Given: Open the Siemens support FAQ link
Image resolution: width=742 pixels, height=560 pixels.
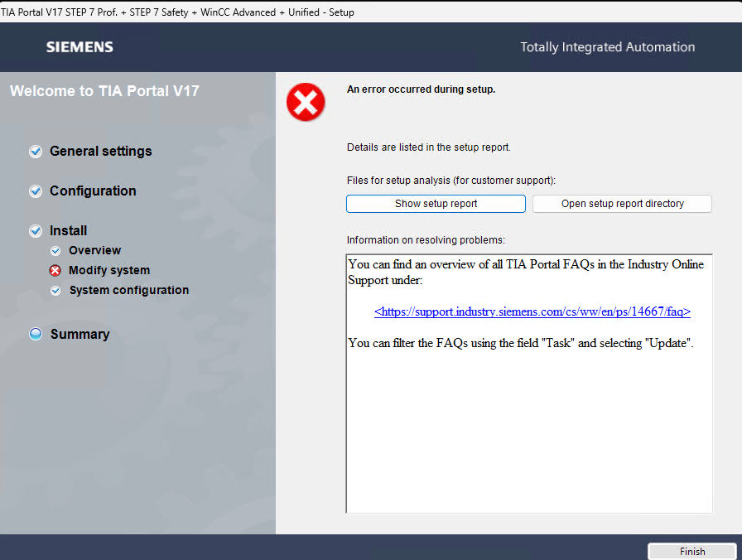Looking at the screenshot, I should point(532,311).
